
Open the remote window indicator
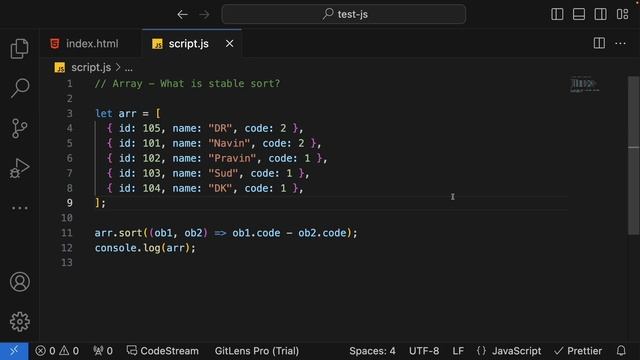click(14, 351)
